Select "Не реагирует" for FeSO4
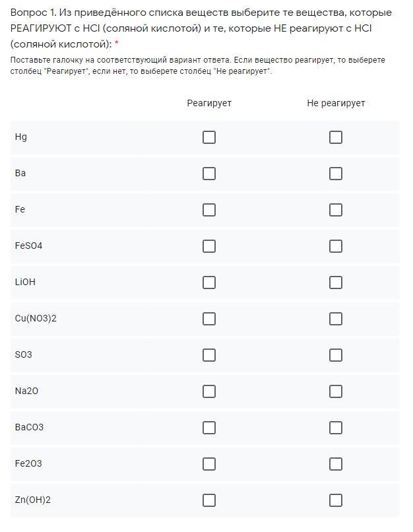Viewport: 413px width, 532px height. click(x=336, y=246)
